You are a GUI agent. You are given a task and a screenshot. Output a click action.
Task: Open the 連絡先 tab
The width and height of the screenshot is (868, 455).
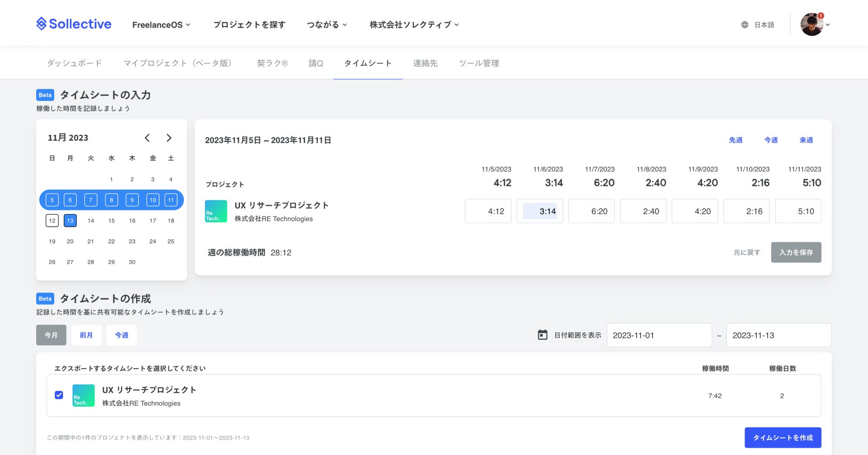[x=425, y=63]
